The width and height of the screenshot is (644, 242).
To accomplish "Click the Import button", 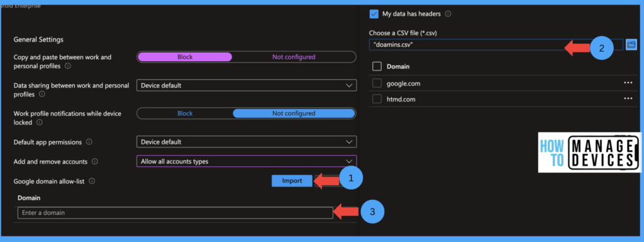I will pyautogui.click(x=292, y=181).
